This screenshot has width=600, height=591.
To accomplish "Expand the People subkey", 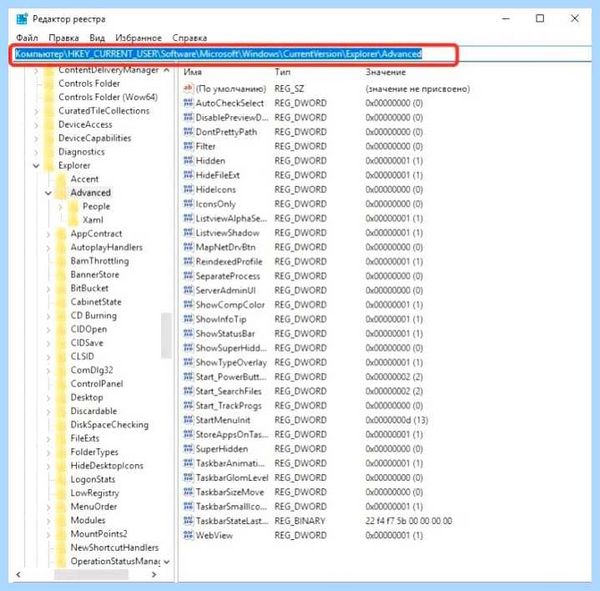I will 60,207.
